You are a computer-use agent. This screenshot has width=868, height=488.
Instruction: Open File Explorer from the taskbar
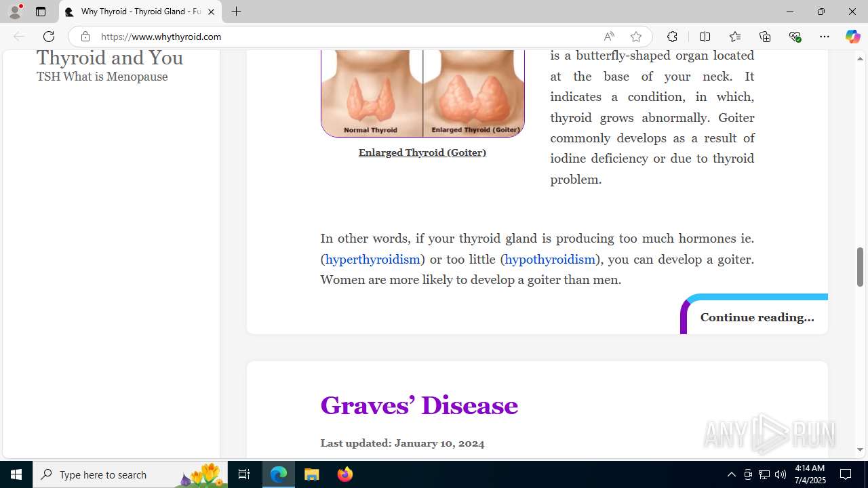(x=312, y=474)
